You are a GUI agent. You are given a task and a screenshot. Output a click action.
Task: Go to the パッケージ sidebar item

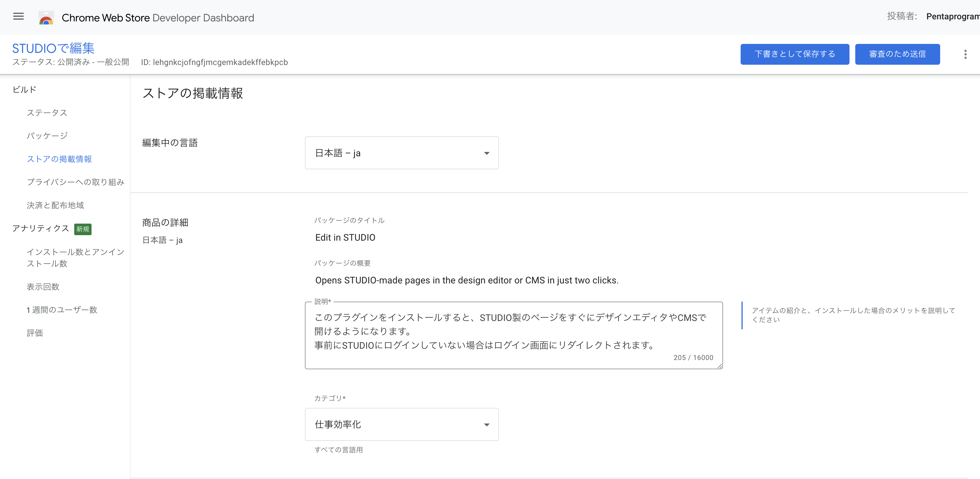(x=47, y=135)
